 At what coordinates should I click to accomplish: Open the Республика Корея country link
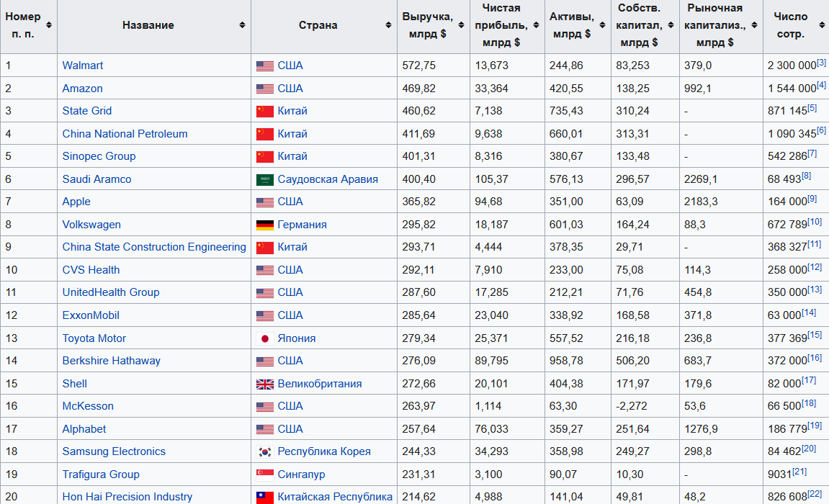click(x=324, y=451)
